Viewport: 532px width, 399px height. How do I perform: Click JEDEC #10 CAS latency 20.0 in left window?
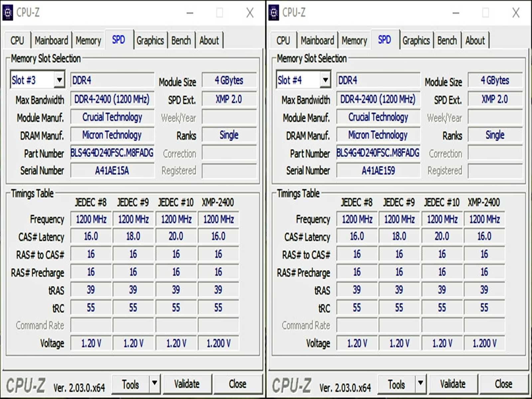point(176,236)
